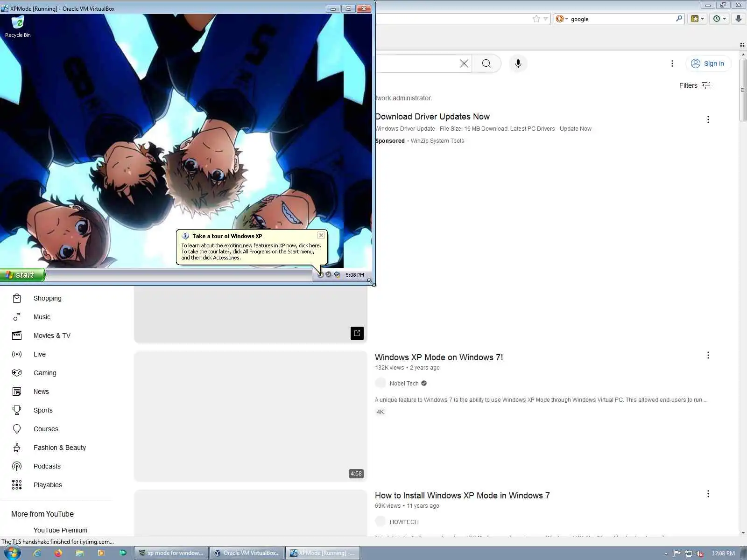Click the muted volume tray icon

coord(700,553)
